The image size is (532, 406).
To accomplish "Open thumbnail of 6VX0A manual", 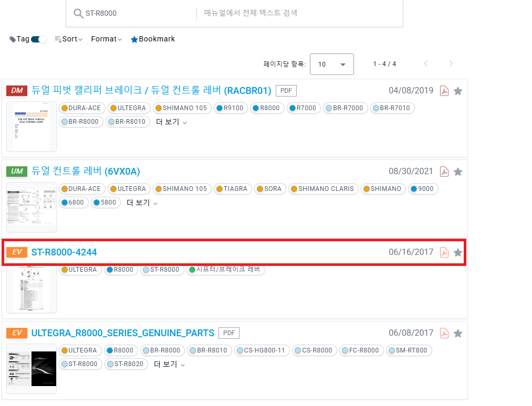I will tap(31, 207).
